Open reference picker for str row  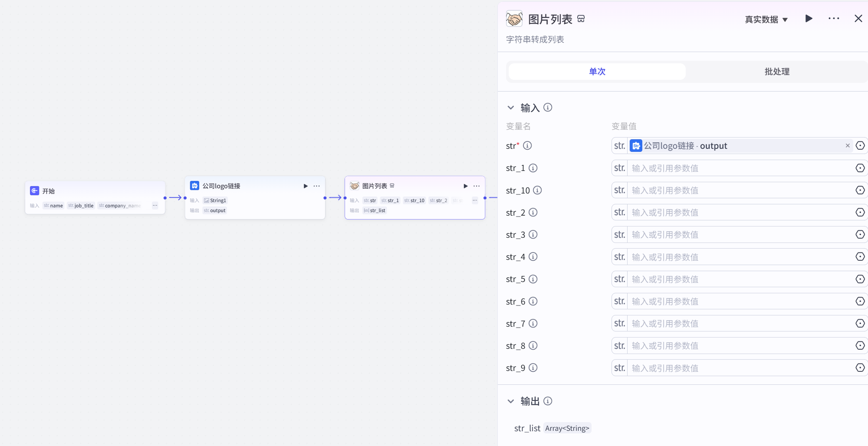coord(860,146)
